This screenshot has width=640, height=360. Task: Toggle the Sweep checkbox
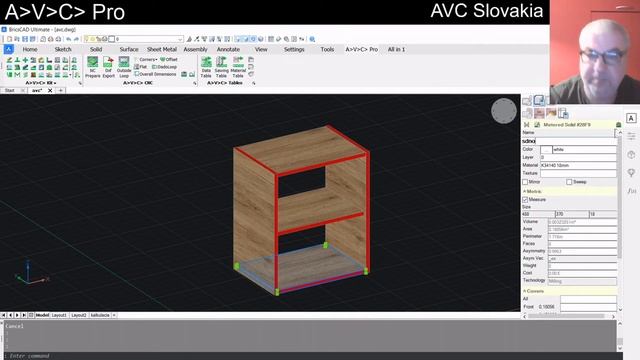(569, 182)
